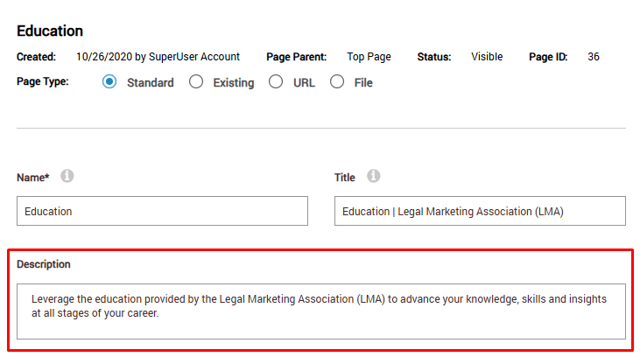This screenshot has width=640, height=364.
Task: Open the info icon next to Name
Action: (67, 176)
